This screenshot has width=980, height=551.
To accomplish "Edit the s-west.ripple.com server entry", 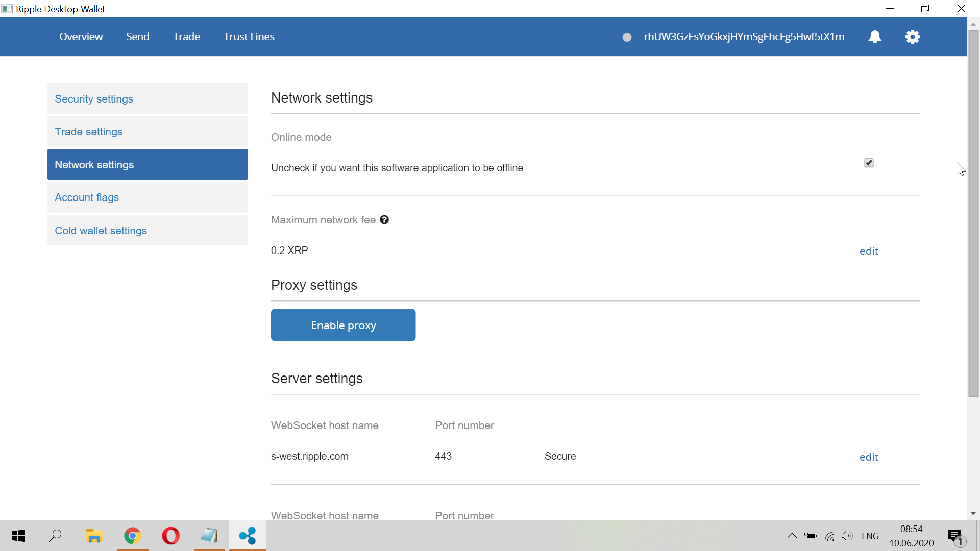I will click(869, 457).
